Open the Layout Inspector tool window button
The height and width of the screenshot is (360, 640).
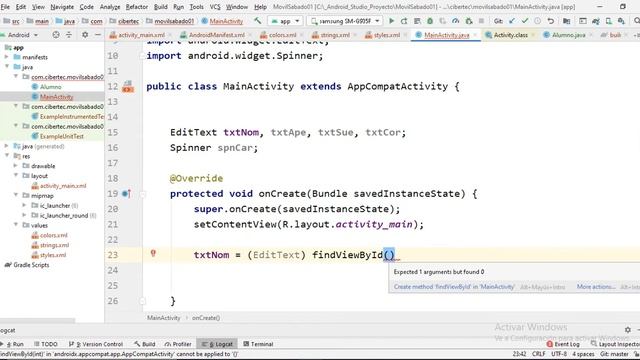(x=616, y=344)
